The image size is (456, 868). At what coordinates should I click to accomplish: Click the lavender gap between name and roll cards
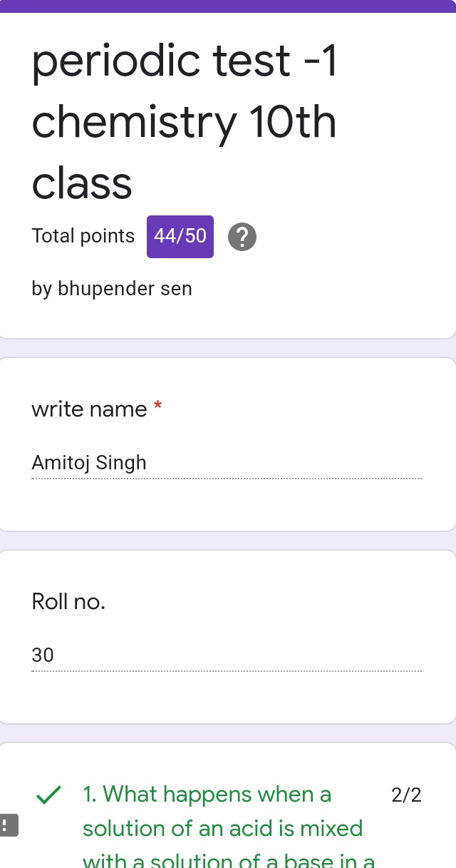[228, 541]
